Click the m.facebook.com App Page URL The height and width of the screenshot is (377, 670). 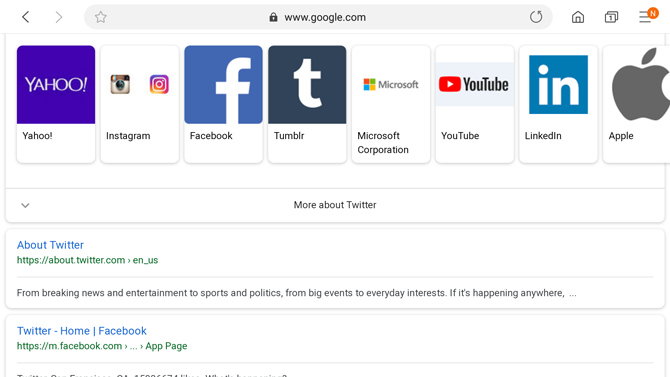tap(102, 346)
